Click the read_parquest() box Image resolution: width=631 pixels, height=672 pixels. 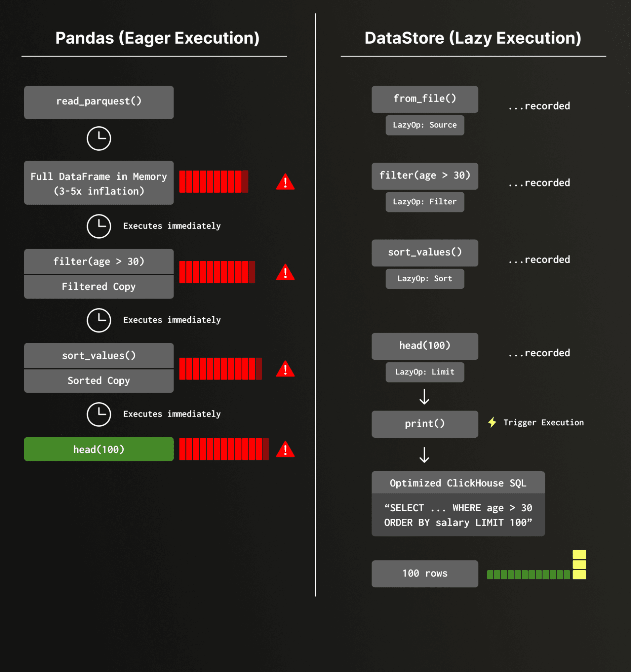(99, 102)
